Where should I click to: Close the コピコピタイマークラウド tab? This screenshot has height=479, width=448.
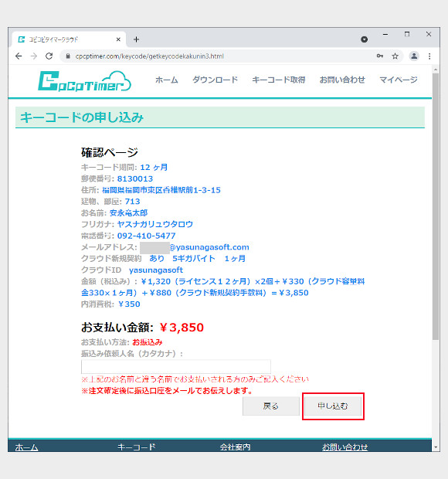click(x=118, y=39)
